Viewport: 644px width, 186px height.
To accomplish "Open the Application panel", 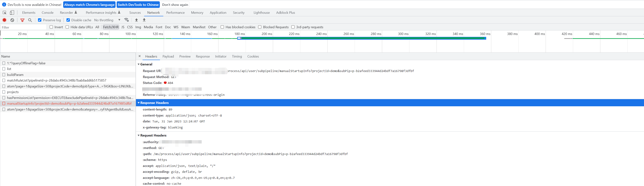I will pyautogui.click(x=218, y=12).
